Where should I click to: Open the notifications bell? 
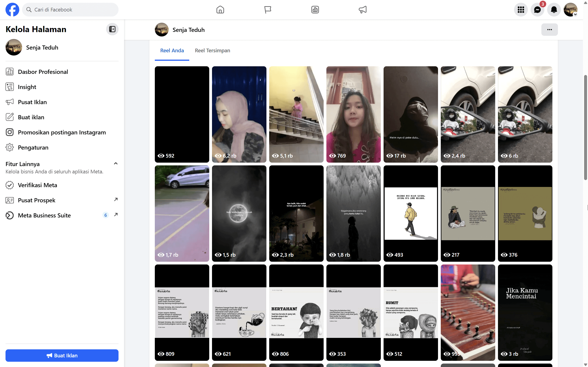[554, 9]
